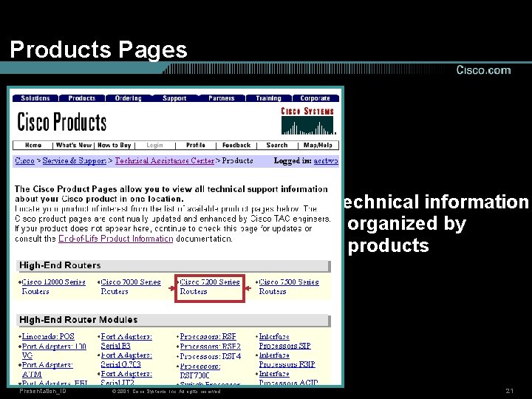Switch to the Support tab
Image resolution: width=532 pixels, height=399 pixels.
[174, 98]
